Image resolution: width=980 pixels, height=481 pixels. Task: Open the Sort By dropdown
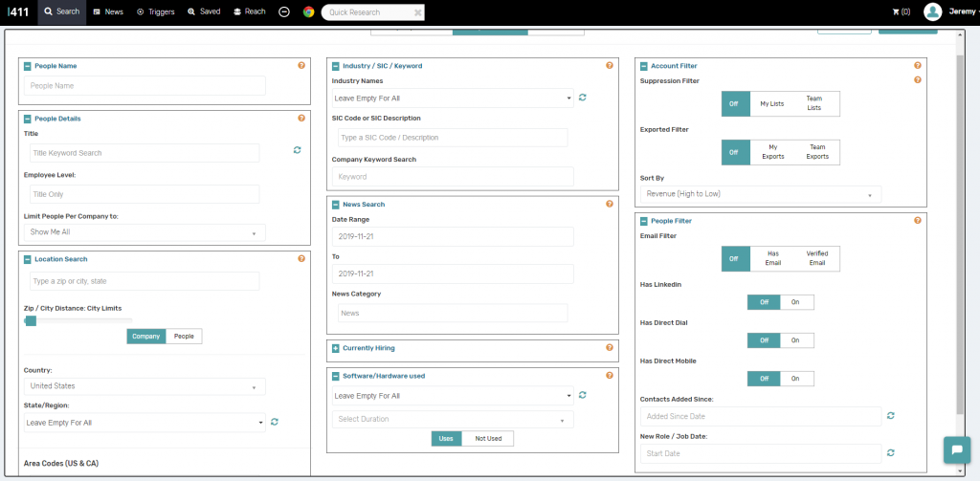tap(760, 194)
